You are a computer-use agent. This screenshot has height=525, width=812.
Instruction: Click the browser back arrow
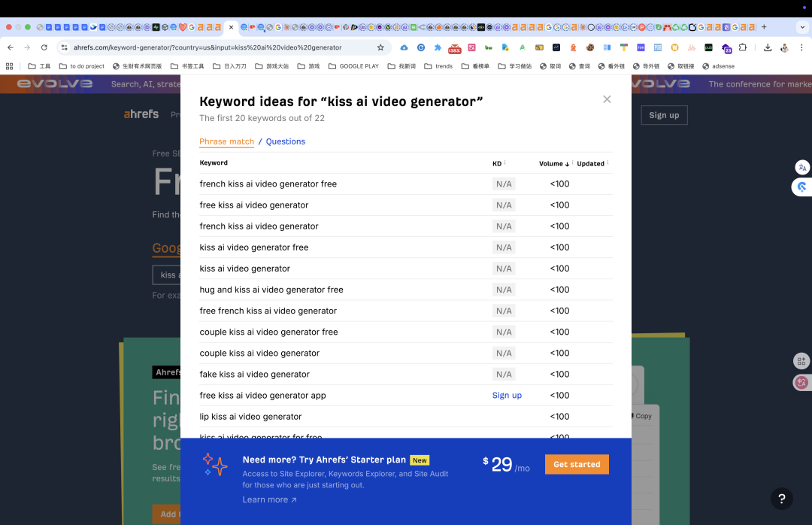(x=11, y=47)
